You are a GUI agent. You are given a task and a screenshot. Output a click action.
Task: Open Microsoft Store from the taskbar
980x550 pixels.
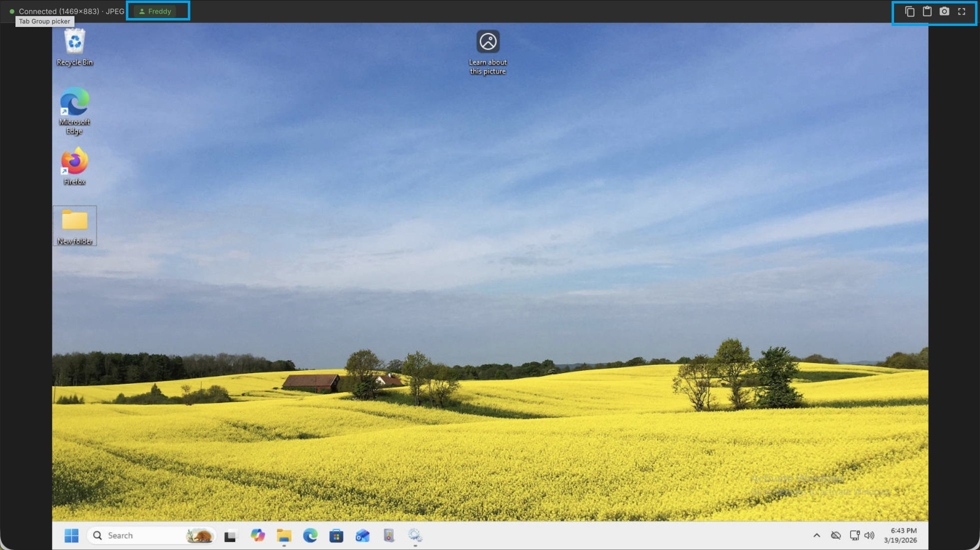[336, 535]
